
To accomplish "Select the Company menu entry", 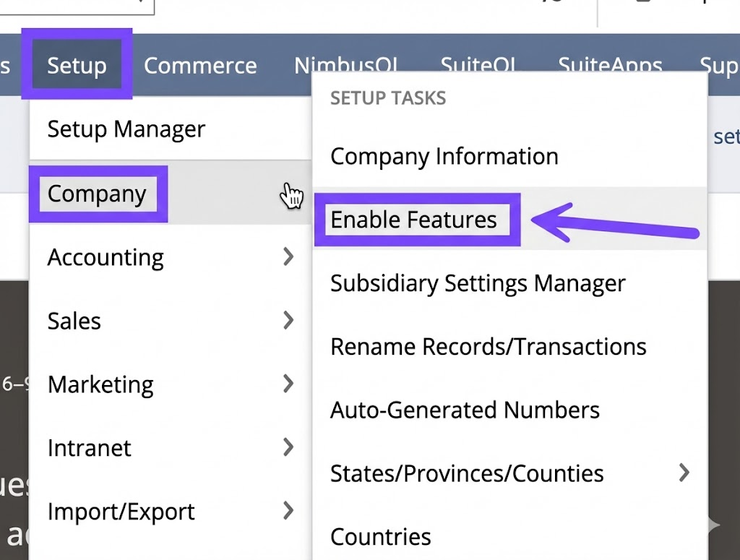I will click(x=97, y=194).
